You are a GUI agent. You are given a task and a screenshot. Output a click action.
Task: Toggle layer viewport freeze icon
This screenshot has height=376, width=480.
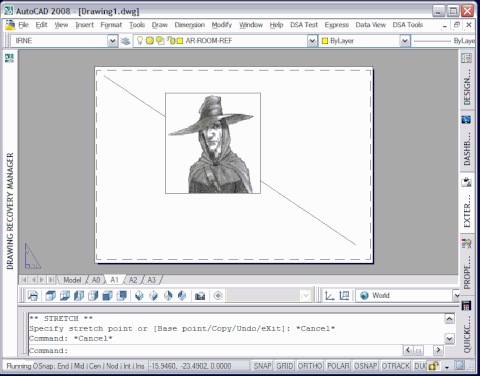tap(160, 41)
